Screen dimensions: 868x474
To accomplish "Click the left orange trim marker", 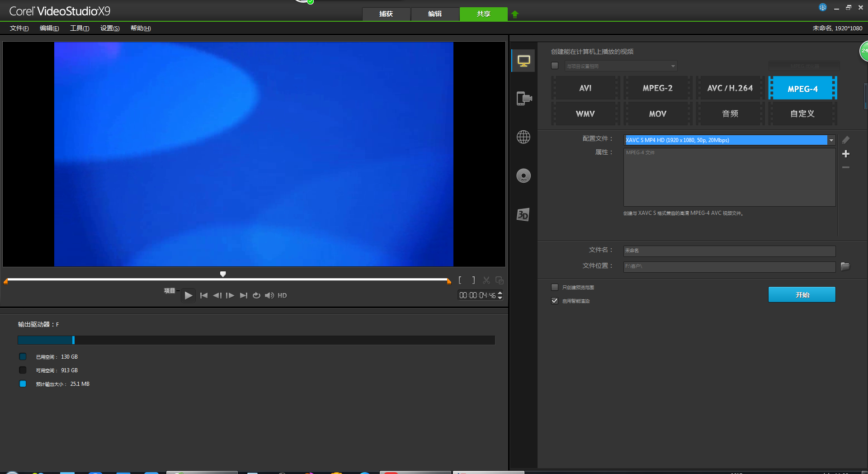I will coord(6,281).
